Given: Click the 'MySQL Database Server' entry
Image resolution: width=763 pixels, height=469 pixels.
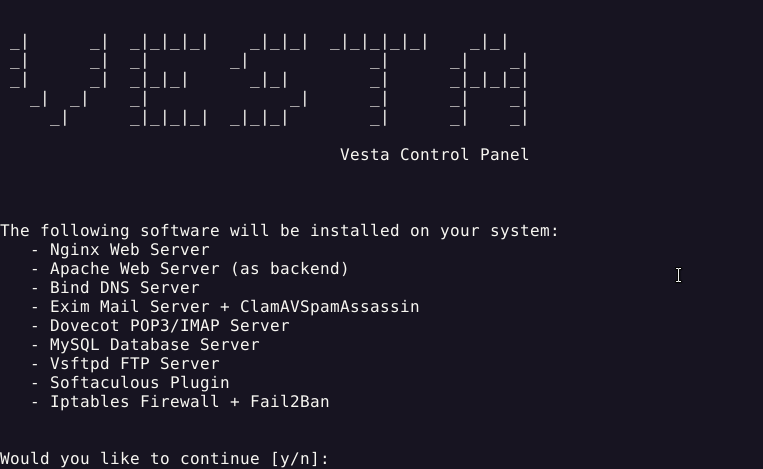Looking at the screenshot, I should point(155,344).
